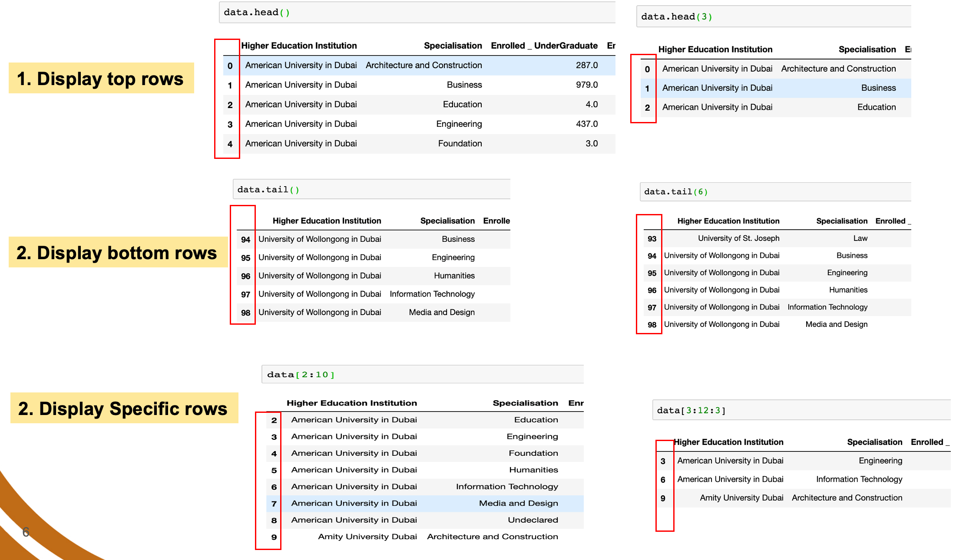This screenshot has height=560, width=966.
Task: Click the 'Display Specific rows' yellow label
Action: coord(124,408)
